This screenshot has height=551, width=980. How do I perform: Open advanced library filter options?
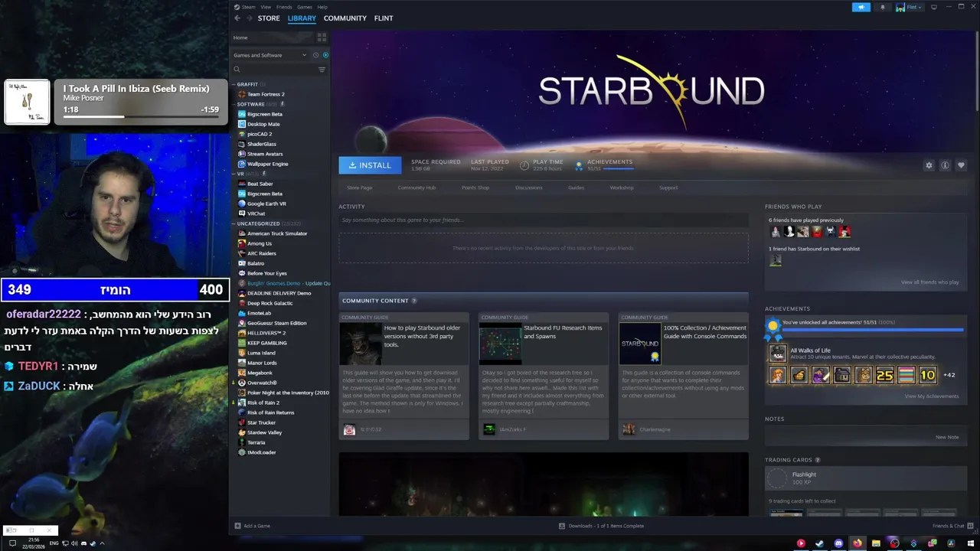click(x=322, y=70)
